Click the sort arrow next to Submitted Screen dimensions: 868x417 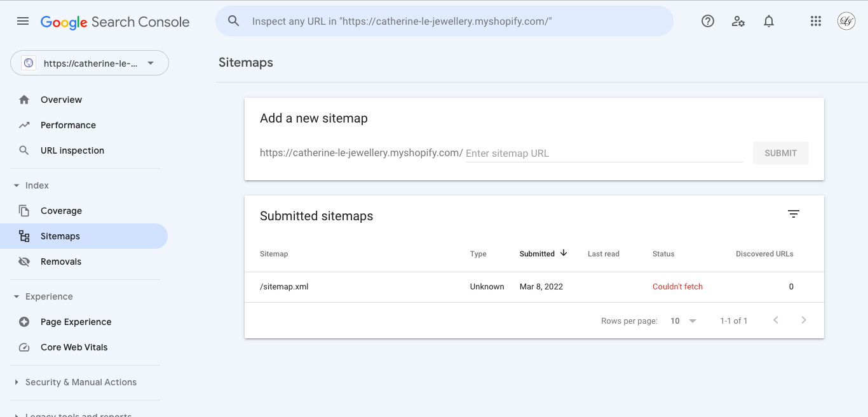tap(564, 253)
